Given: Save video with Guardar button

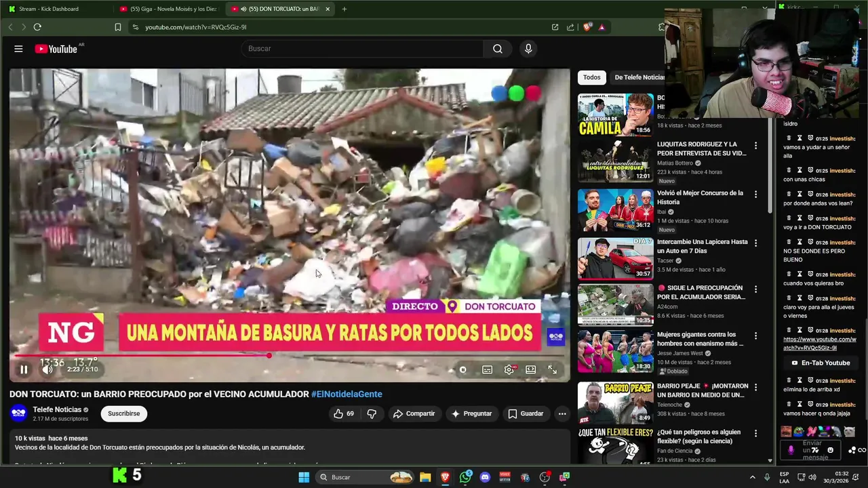Looking at the screenshot, I should tap(526, 413).
